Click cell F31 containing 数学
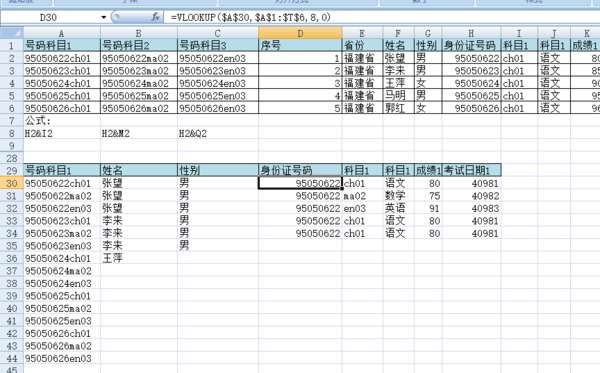Screen dimensions: 600x373 click(398, 196)
